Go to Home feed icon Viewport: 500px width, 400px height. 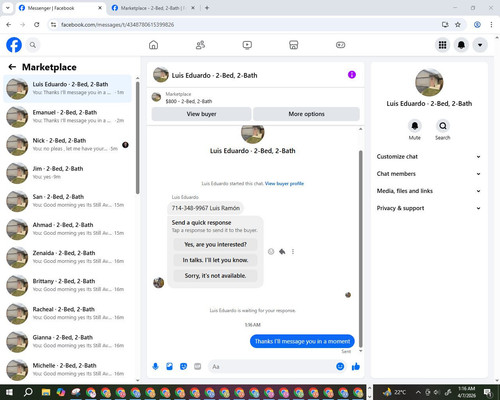[x=153, y=45]
